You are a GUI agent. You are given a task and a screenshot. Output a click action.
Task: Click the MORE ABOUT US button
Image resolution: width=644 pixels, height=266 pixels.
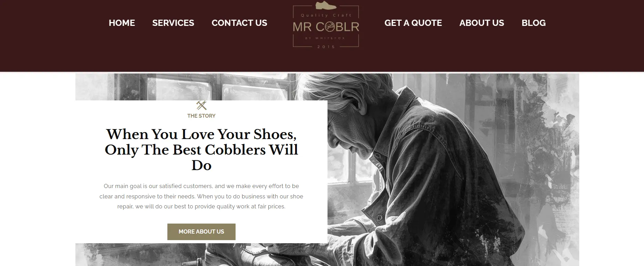[201, 231]
